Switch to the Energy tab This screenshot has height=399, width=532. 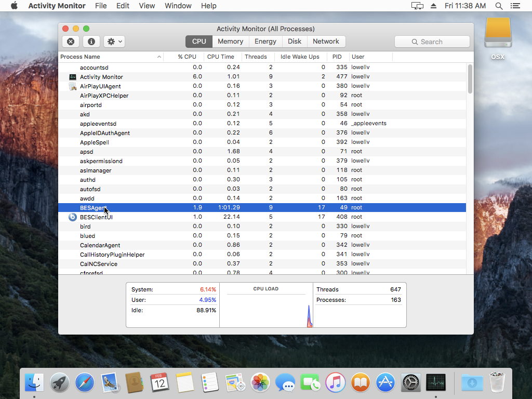tap(265, 42)
